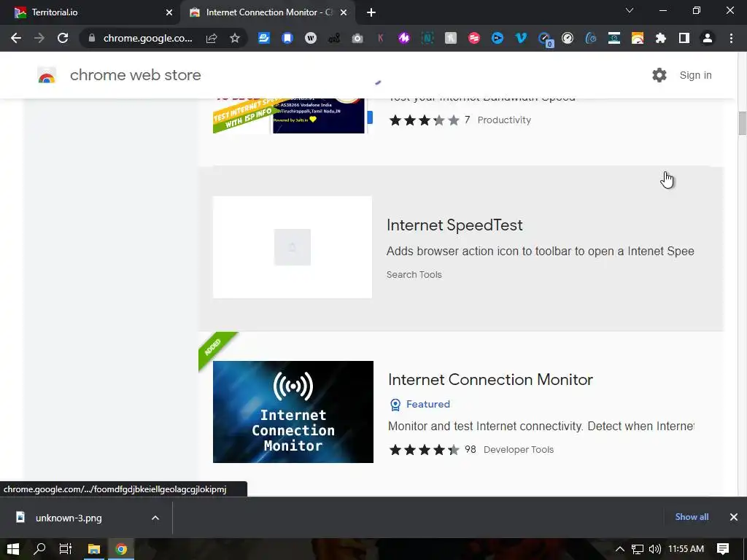The width and height of the screenshot is (747, 560).
Task: Open the Internet SpeedTest extension title
Action: click(x=454, y=225)
